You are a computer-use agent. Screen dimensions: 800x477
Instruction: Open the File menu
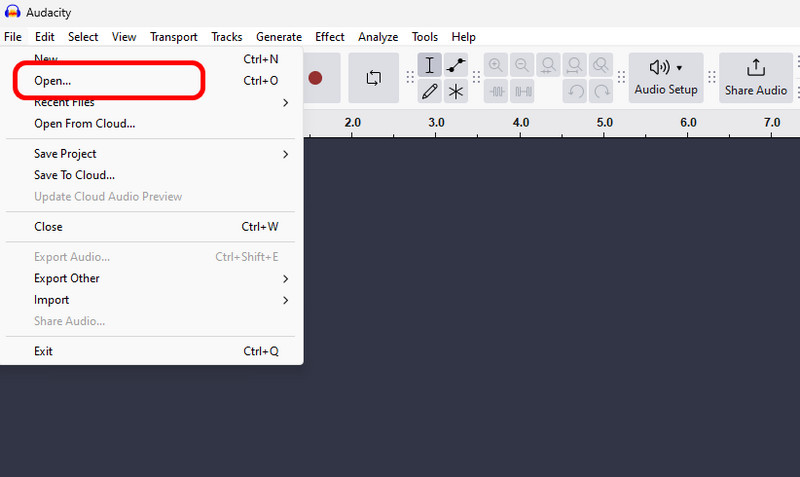[x=13, y=37]
